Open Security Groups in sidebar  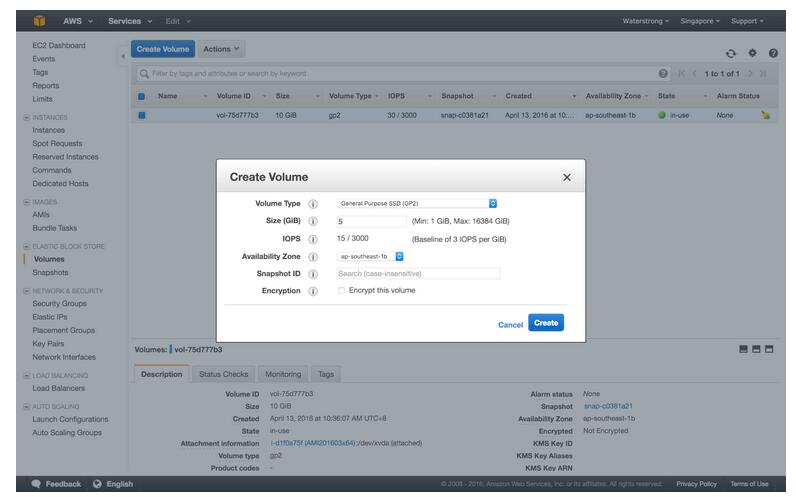pos(59,304)
